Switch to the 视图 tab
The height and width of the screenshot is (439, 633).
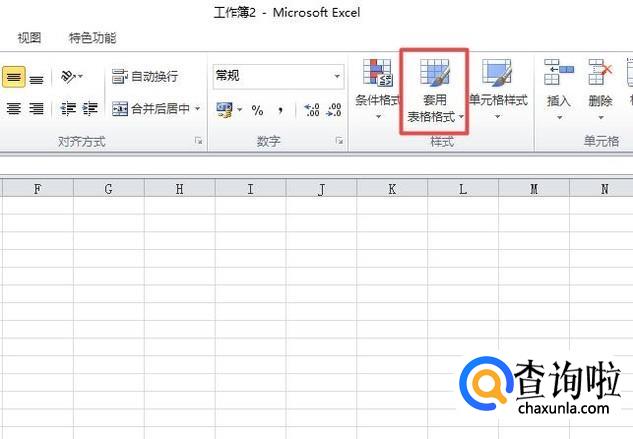pyautogui.click(x=29, y=38)
